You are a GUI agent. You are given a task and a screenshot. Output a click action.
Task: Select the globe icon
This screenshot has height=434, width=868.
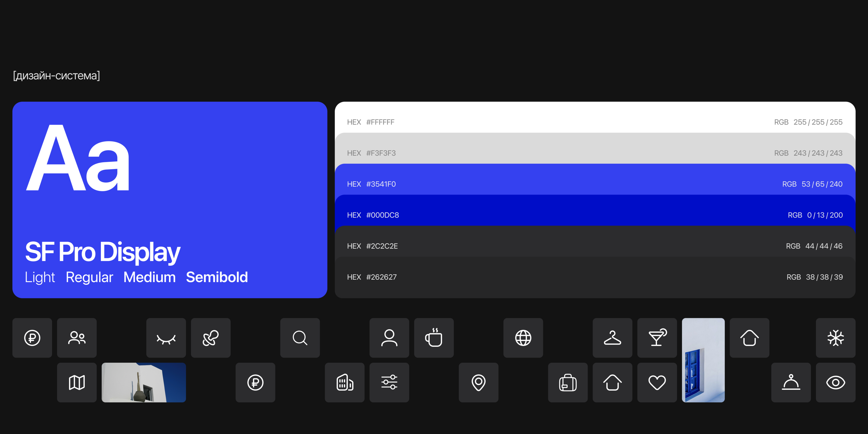click(x=523, y=338)
